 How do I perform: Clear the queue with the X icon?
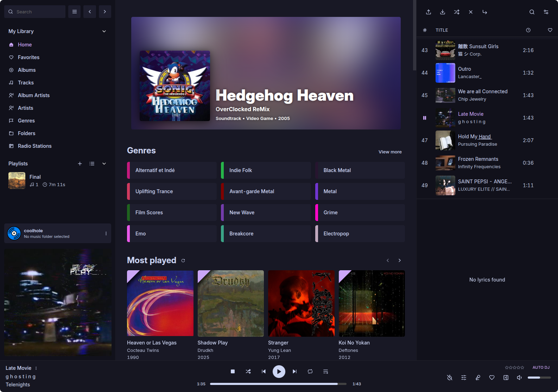tap(471, 12)
